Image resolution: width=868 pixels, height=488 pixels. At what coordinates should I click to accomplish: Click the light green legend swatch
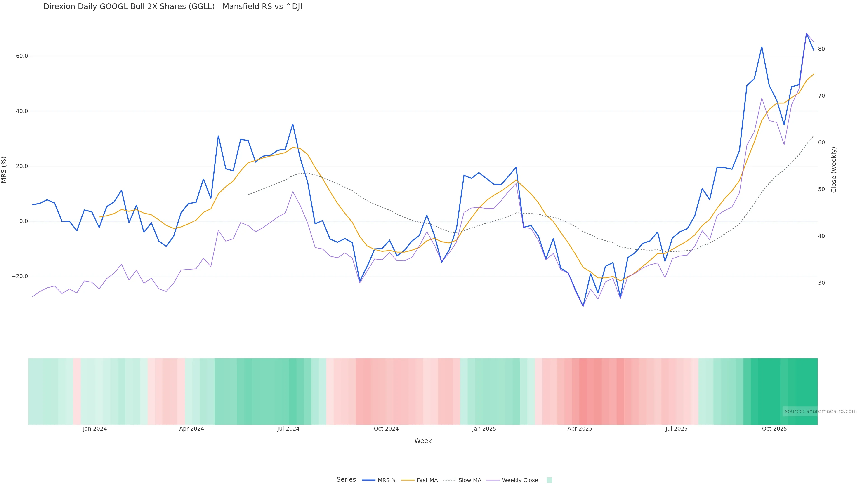pyautogui.click(x=549, y=480)
